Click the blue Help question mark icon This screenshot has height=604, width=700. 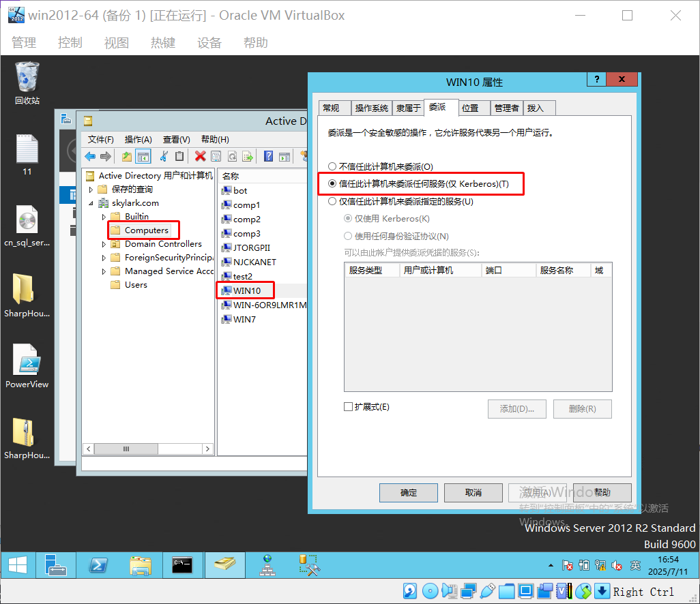point(268,156)
